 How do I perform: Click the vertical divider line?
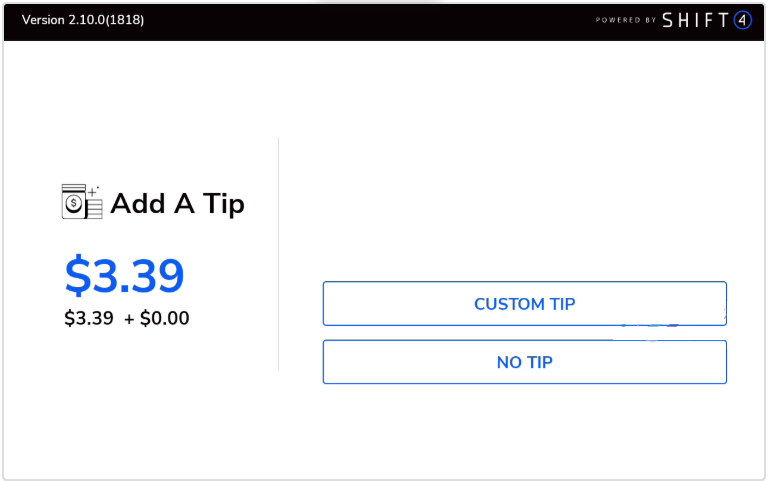tap(278, 254)
